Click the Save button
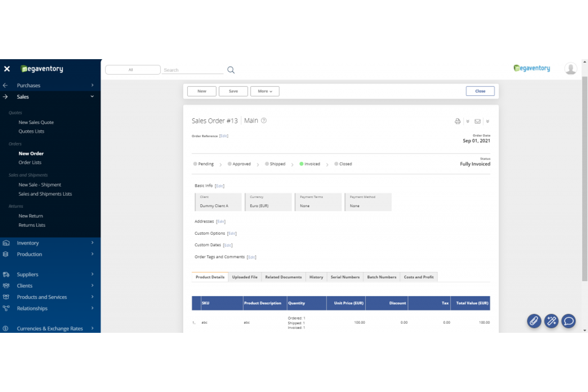The image size is (588, 392). (233, 91)
